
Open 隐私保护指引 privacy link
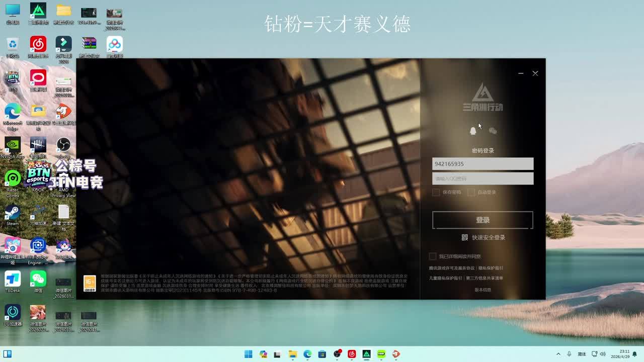point(491,268)
